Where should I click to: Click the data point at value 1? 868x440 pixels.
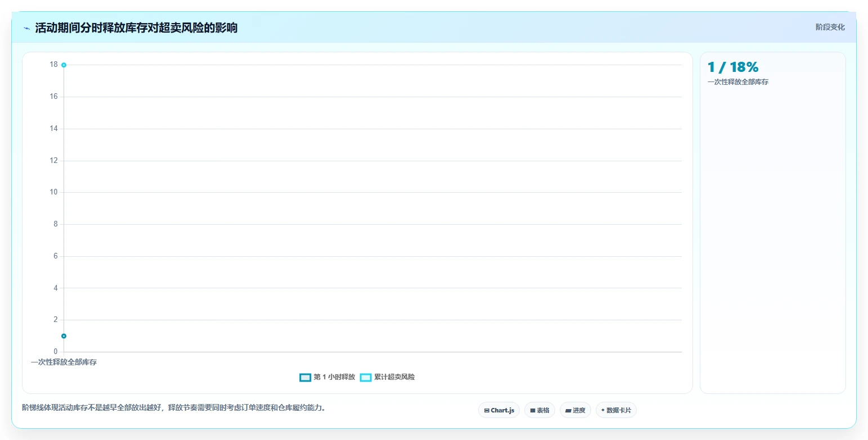coord(64,336)
